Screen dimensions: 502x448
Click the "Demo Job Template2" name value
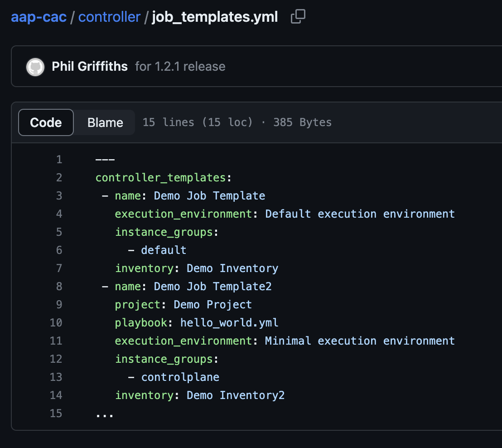tap(212, 287)
